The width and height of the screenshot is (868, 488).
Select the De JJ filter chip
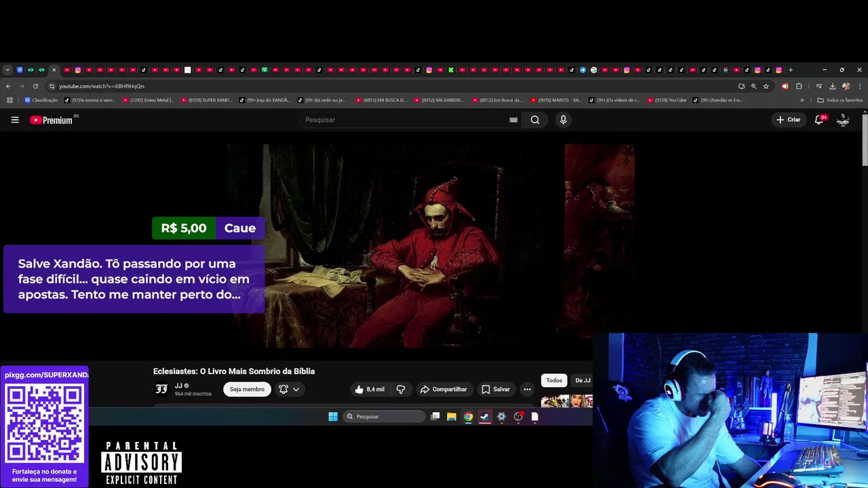click(582, 381)
